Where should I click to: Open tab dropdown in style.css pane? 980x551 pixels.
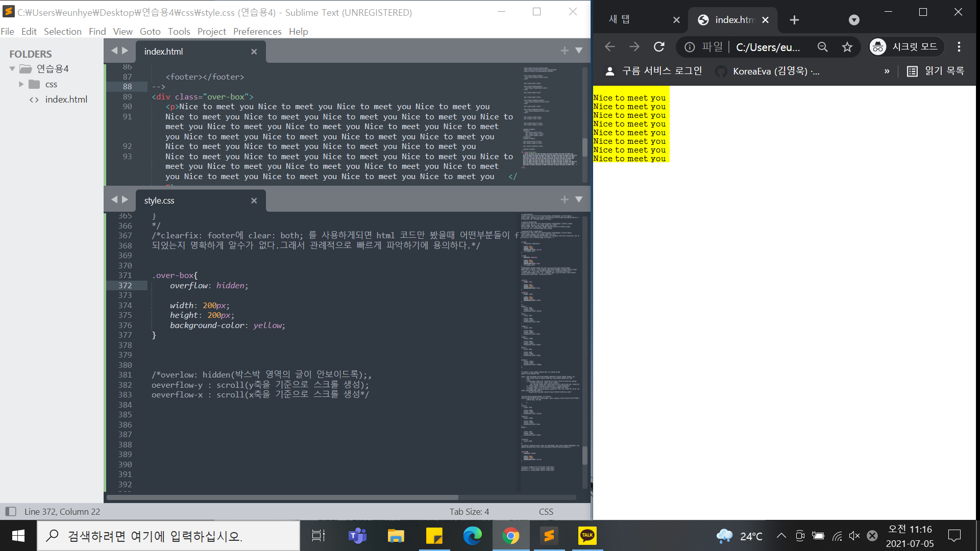pyautogui.click(x=579, y=199)
